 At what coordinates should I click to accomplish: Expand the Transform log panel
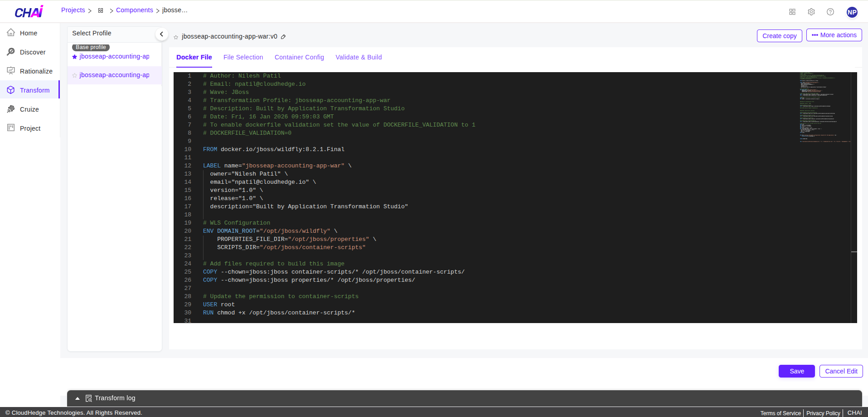coord(78,398)
